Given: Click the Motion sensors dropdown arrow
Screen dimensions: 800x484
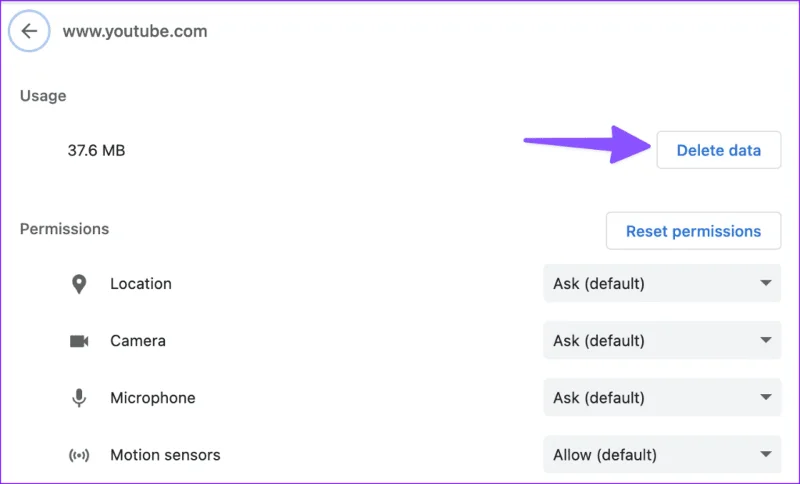Looking at the screenshot, I should point(765,454).
